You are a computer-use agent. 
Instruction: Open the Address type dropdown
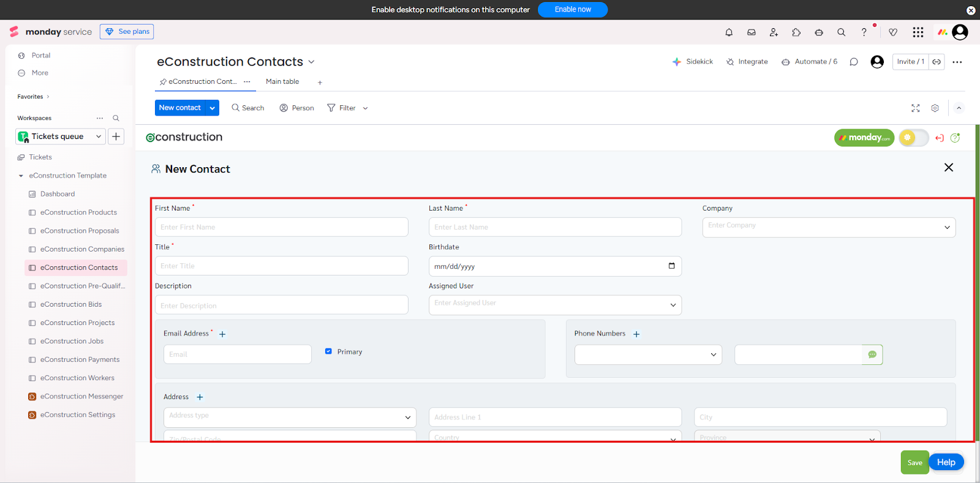pyautogui.click(x=407, y=417)
